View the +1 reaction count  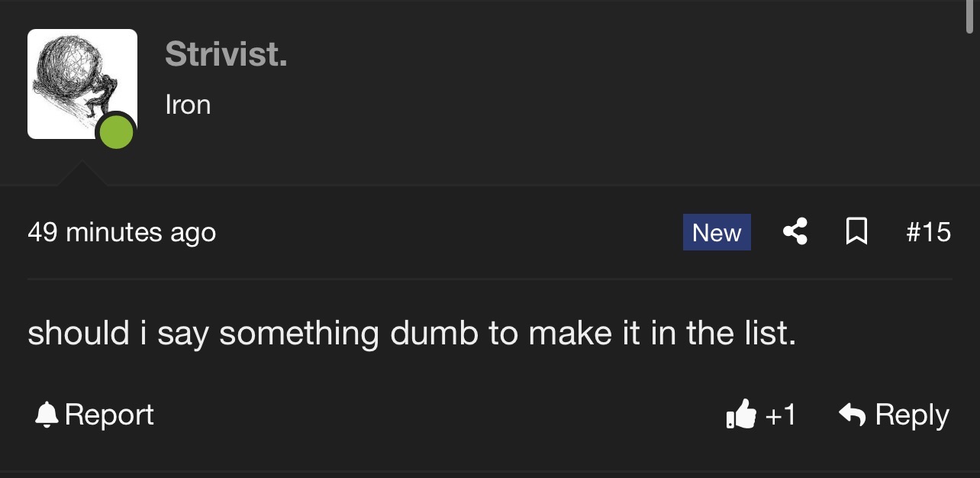[781, 415]
